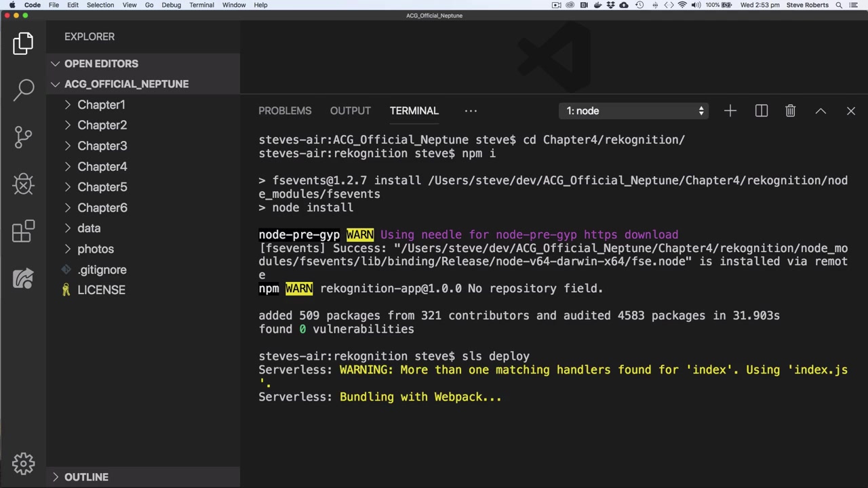
Task: Open the Terminal menu in menu bar
Action: [x=201, y=5]
